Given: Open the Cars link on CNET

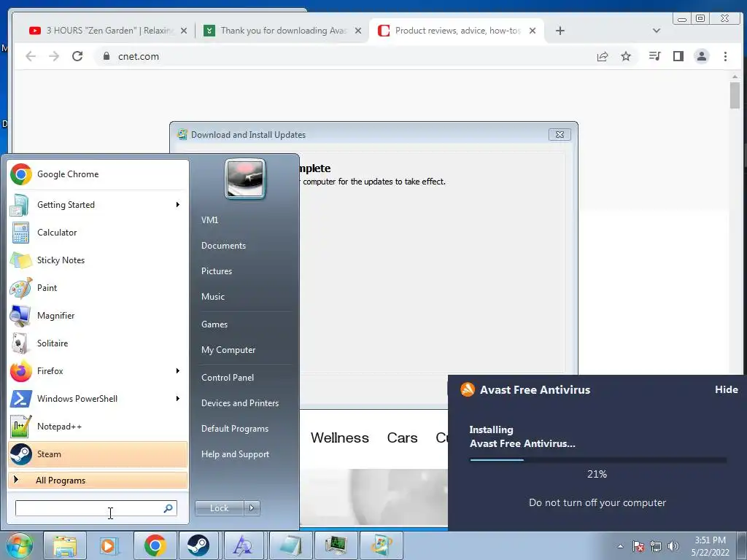Looking at the screenshot, I should tap(402, 437).
